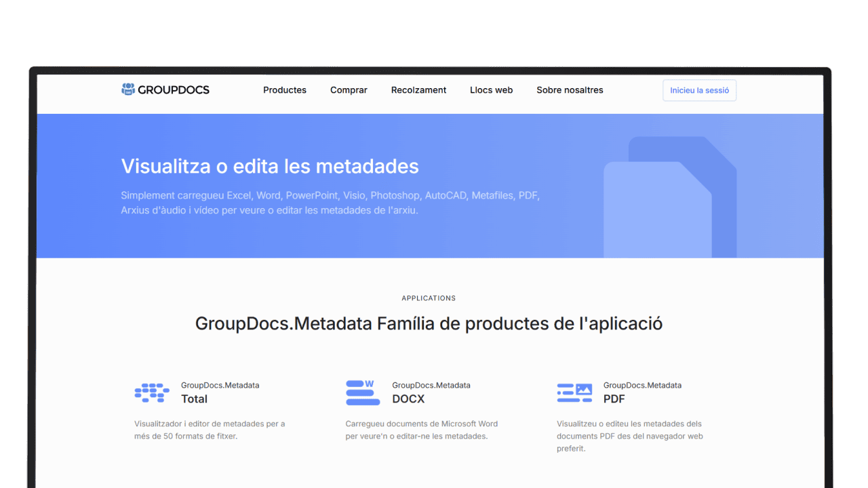Viewport: 868px width, 488px height.
Task: Click the GroupDocs.Metadata Total app icon
Action: [152, 392]
